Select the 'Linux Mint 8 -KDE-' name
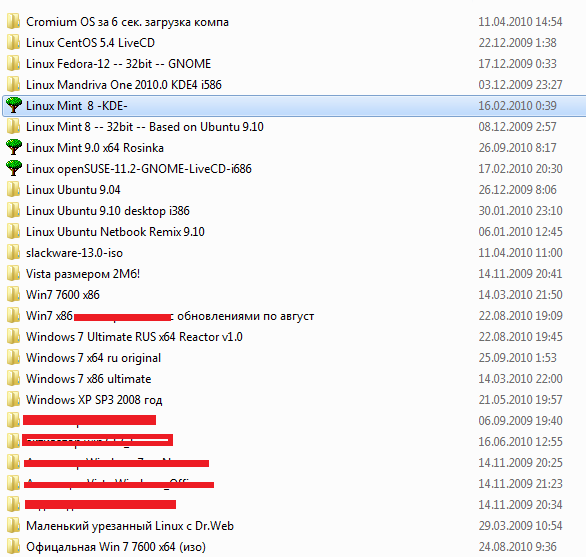Image resolution: width=586 pixels, height=557 pixels. pos(77,106)
